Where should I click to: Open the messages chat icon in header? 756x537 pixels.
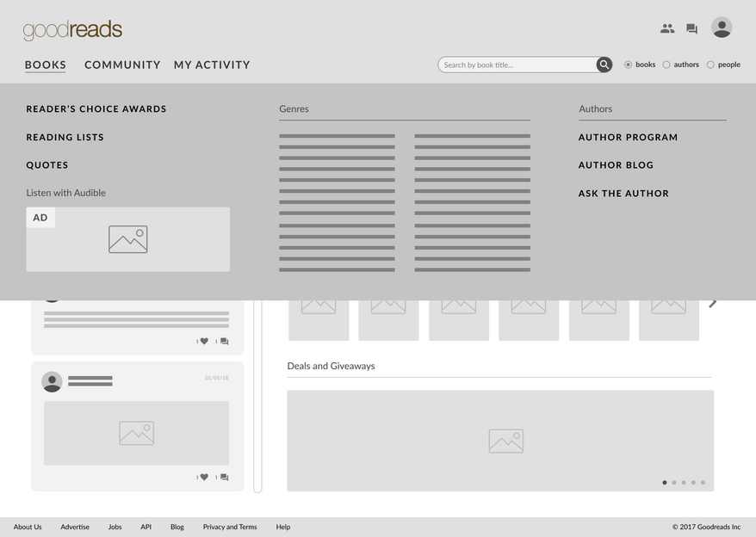(692, 29)
